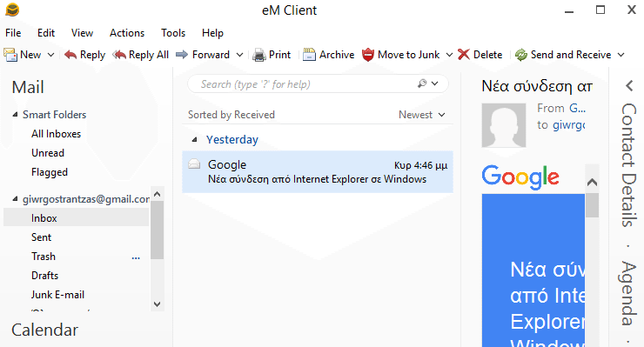Select the Unread smart folder

[x=48, y=153]
